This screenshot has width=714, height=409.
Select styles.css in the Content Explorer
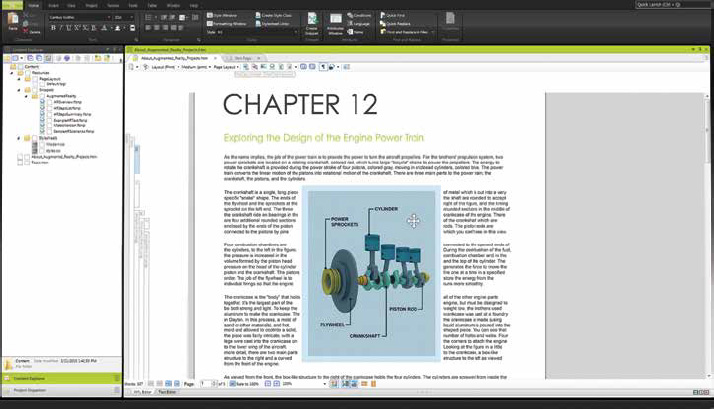tap(53, 150)
